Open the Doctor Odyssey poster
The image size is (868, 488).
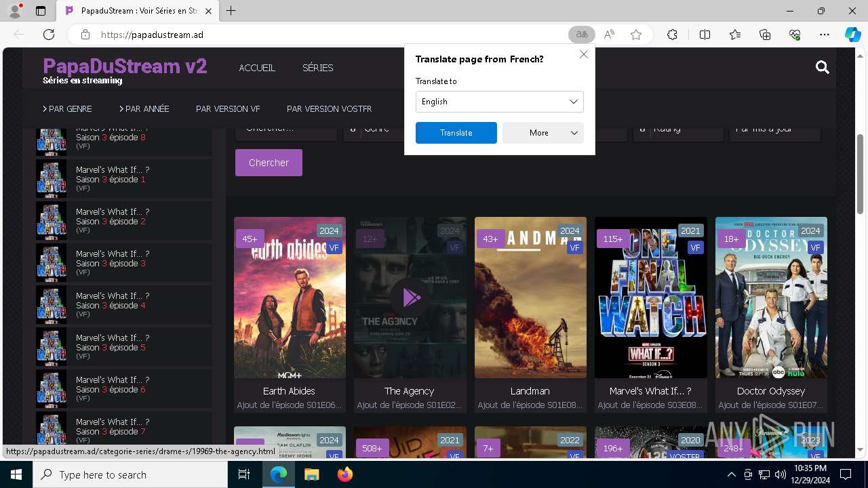771,298
